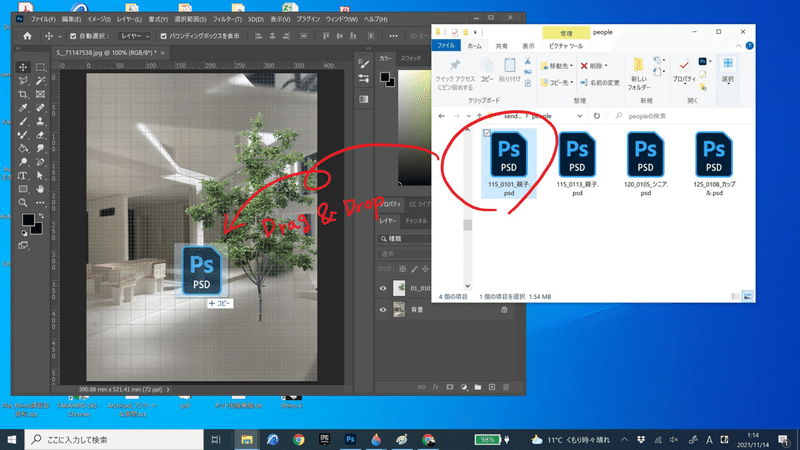Screen dimensions: 800x450
Task: Toggle バウンディングボックスを表示 checkbox
Action: coord(163,36)
